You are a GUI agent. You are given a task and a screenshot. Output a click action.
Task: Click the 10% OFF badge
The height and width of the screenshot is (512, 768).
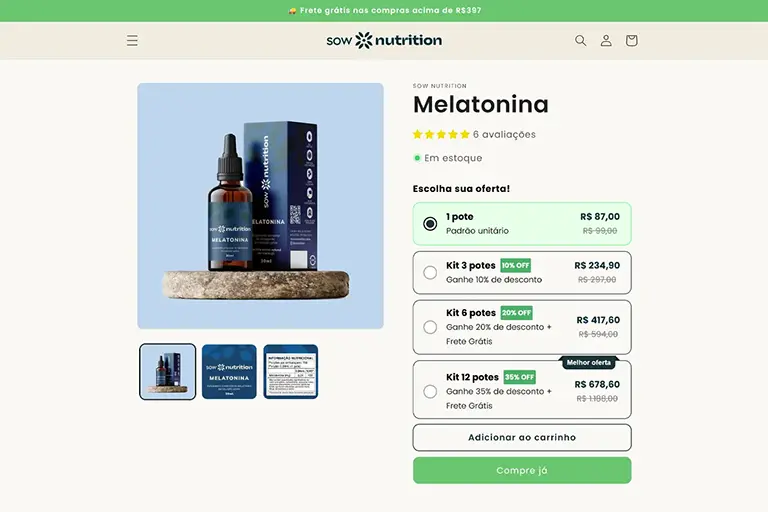point(516,266)
